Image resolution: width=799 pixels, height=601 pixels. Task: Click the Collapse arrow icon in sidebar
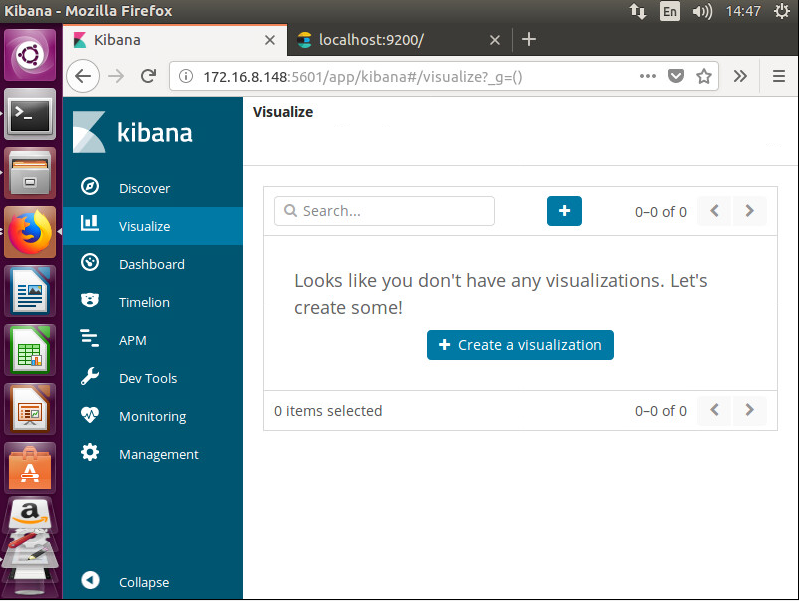90,580
